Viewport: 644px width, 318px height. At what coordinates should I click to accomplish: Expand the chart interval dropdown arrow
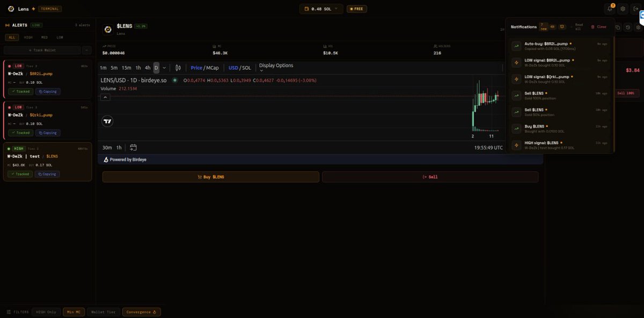click(164, 68)
